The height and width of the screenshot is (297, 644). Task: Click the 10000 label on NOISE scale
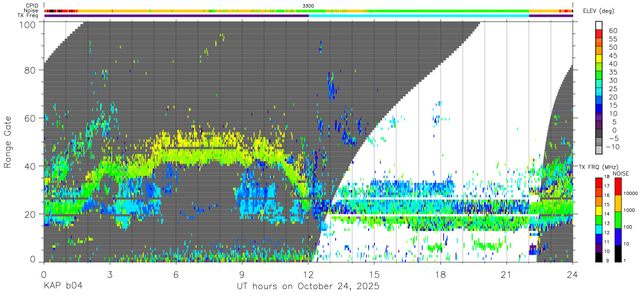pos(630,193)
